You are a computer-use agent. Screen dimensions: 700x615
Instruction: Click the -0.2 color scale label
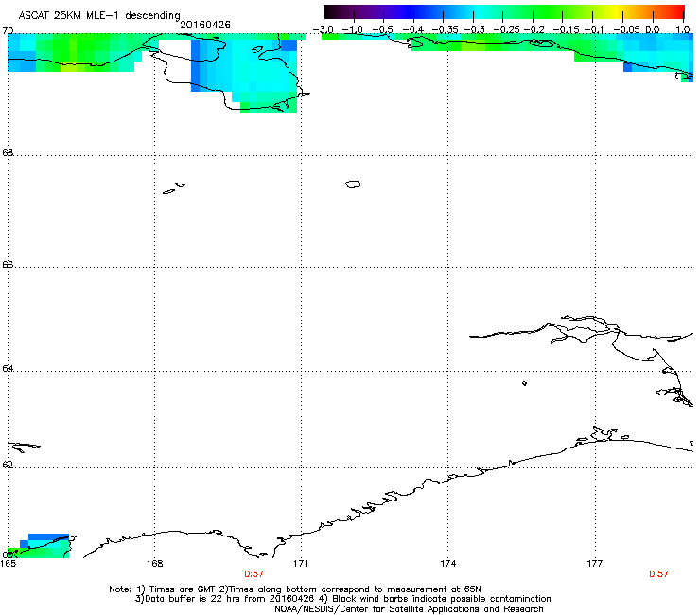coord(534,30)
